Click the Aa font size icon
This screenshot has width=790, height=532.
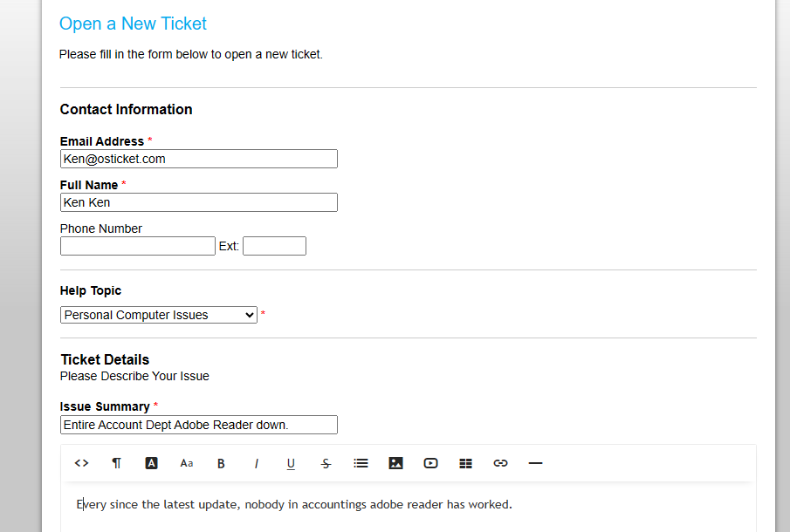(186, 463)
